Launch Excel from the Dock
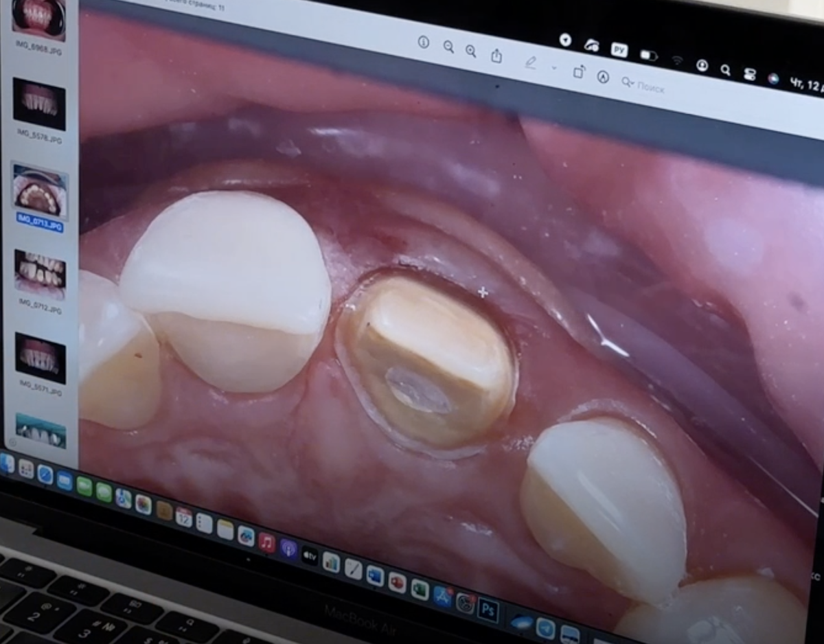Screen dimensions: 824x644 point(420,590)
